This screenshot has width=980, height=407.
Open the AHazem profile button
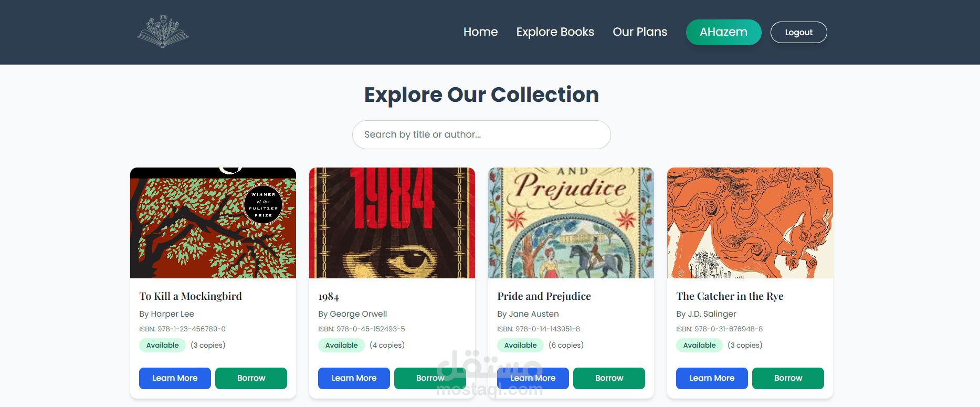(x=723, y=32)
